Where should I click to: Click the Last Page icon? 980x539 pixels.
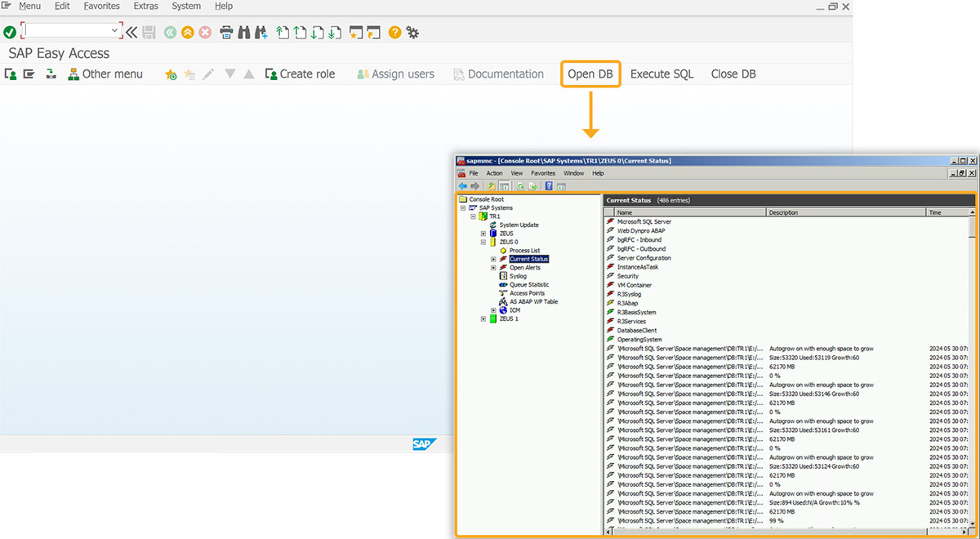tap(335, 32)
